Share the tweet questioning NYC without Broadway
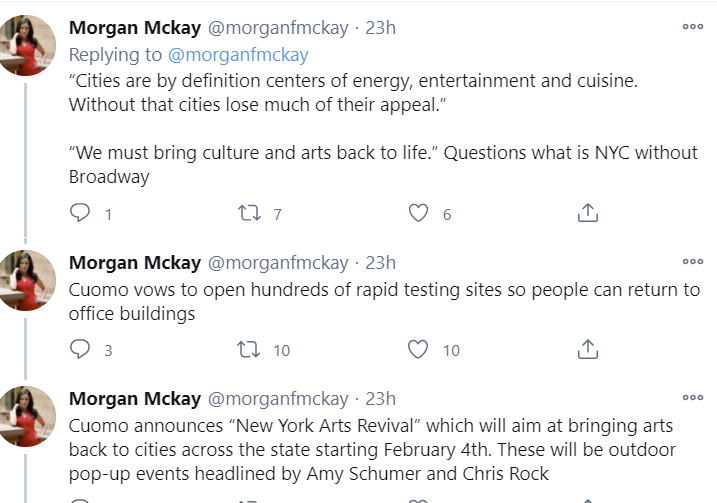Image resolution: width=717 pixels, height=503 pixels. 588,213
